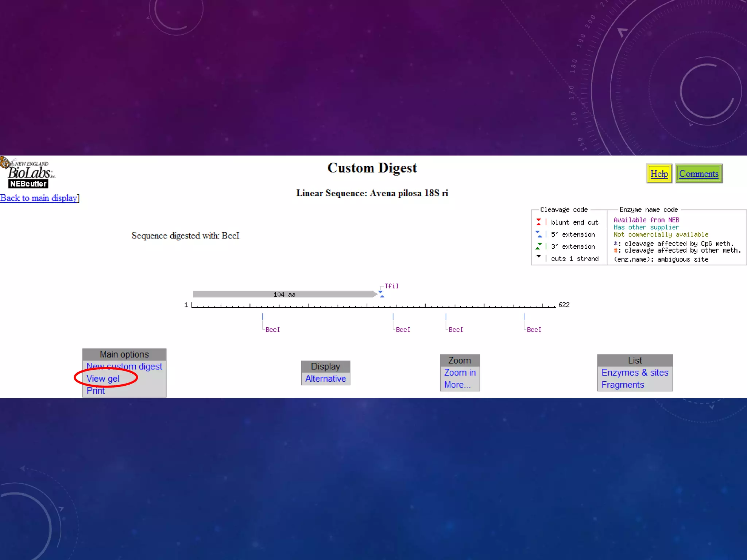Click Zoom in link

pyautogui.click(x=460, y=373)
